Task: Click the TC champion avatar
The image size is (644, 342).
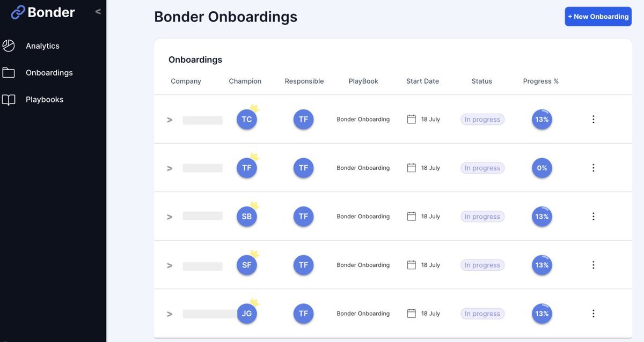Action: click(246, 120)
